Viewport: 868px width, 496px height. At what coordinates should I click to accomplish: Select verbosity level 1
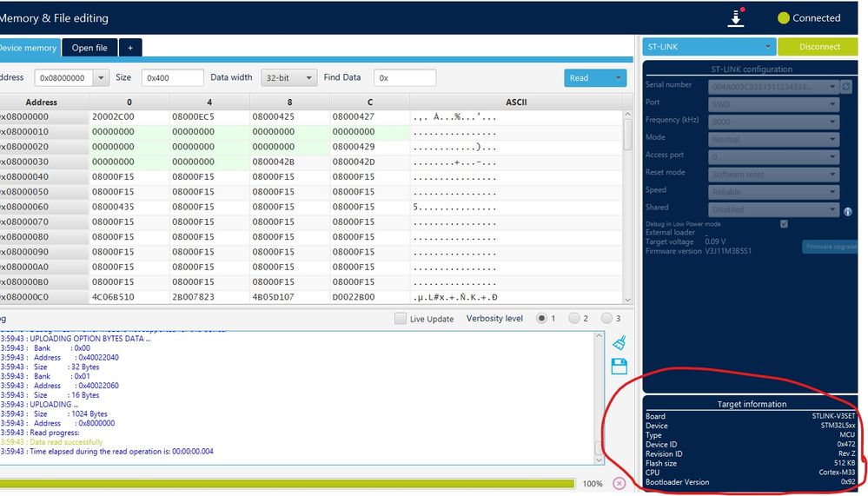click(541, 318)
